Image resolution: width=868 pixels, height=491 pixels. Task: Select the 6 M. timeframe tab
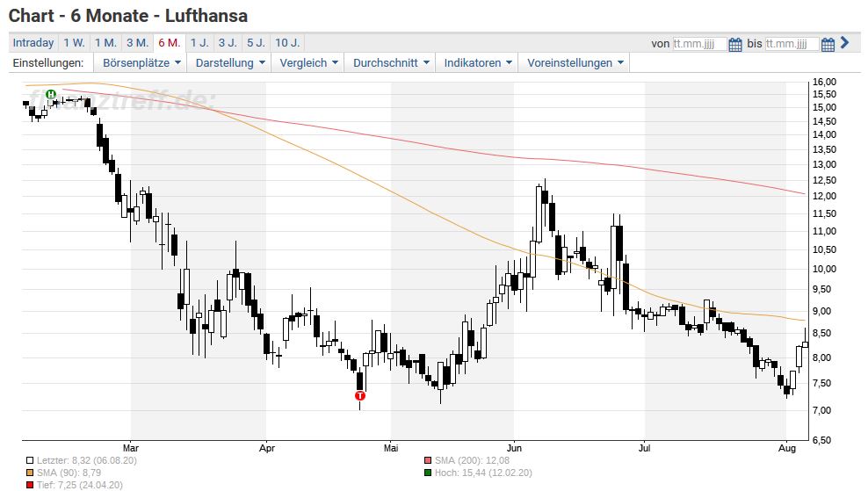click(x=169, y=43)
